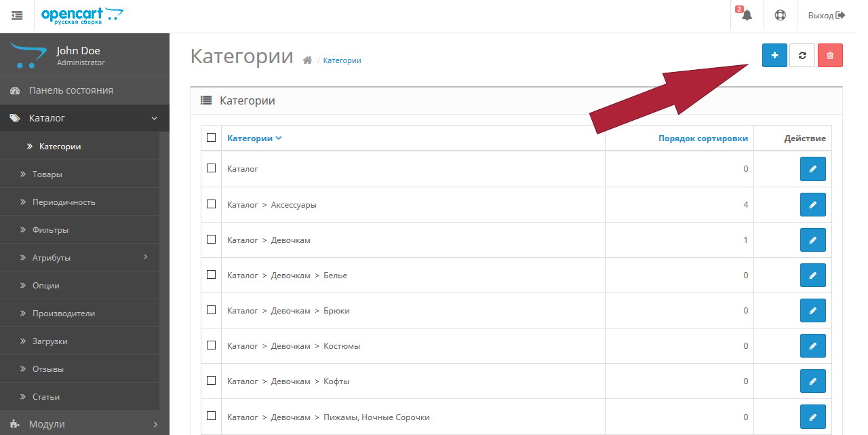Check the Каталог > Девочкам checkbox
Image resolution: width=868 pixels, height=435 pixels.
[211, 239]
